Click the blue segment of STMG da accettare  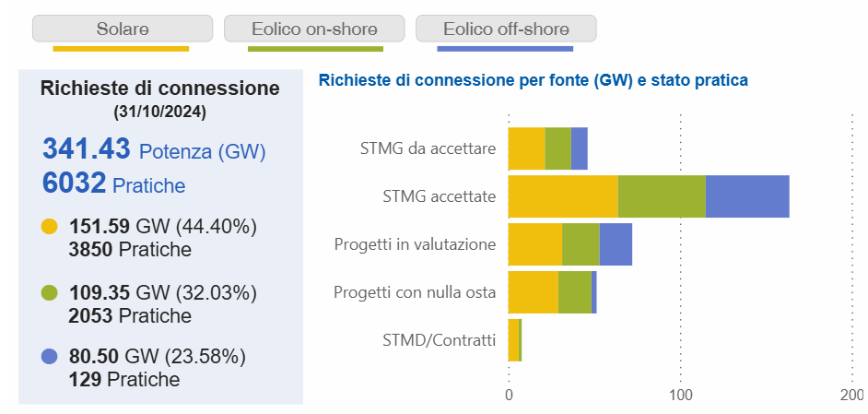(579, 148)
